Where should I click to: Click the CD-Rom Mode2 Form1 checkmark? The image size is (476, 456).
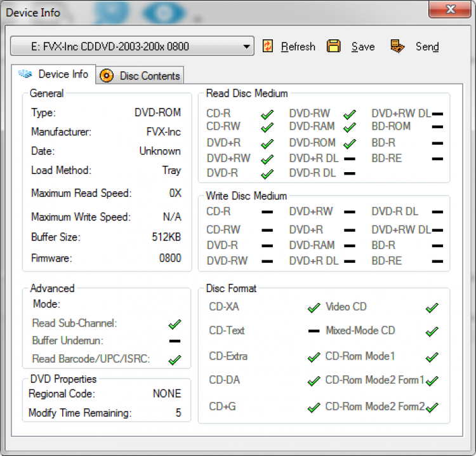tap(432, 381)
